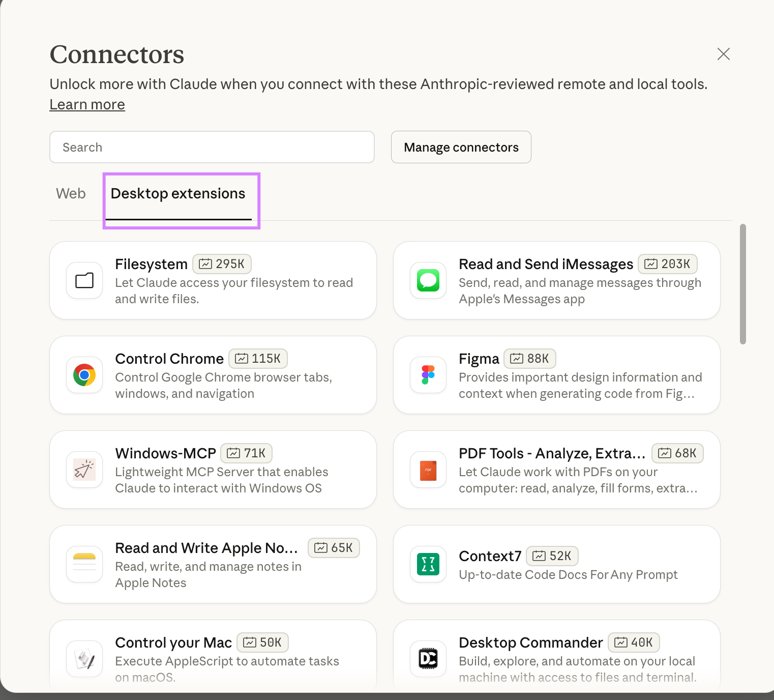Click 'Lightweight MCP Server that enables' description
This screenshot has height=700, width=774.
pos(222,480)
